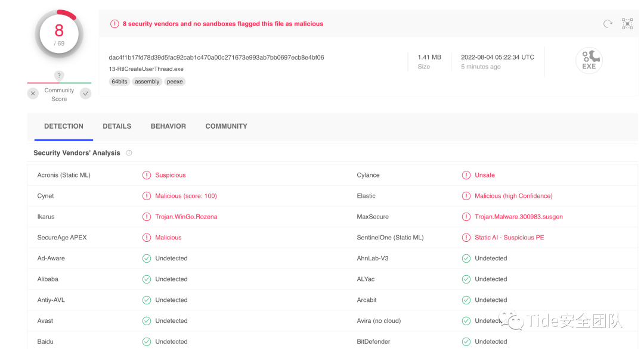Viewport: 644px width, 349px height.
Task: Click the green check for Ad-Aware
Action: click(x=147, y=258)
